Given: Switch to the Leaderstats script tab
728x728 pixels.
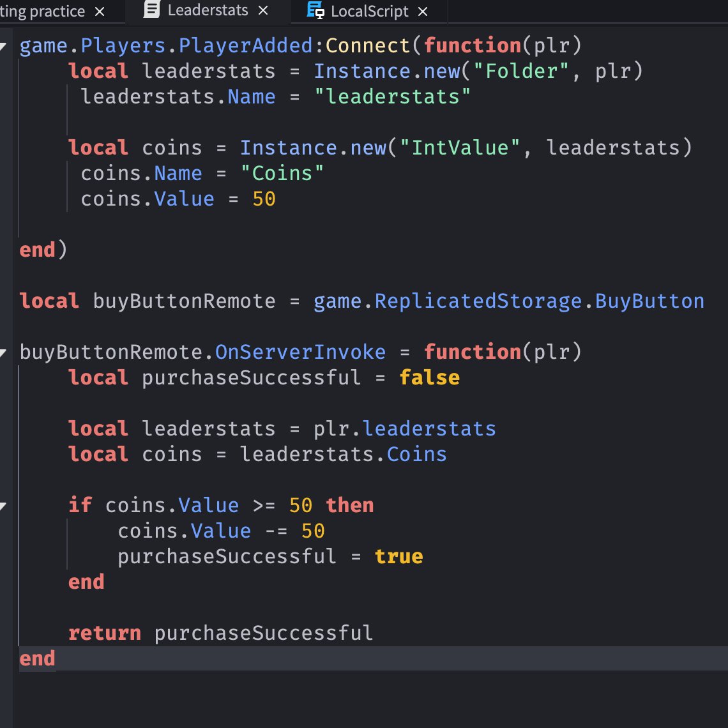Looking at the screenshot, I should pyautogui.click(x=208, y=10).
